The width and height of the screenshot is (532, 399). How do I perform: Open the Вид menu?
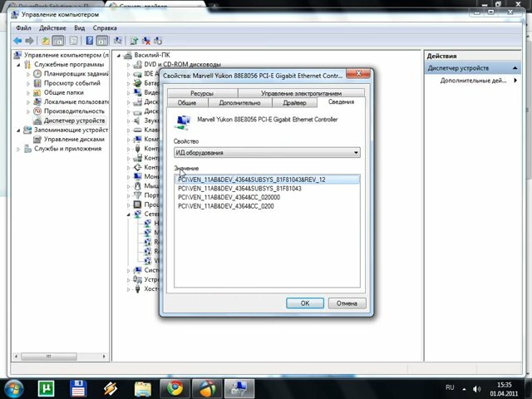[80, 28]
